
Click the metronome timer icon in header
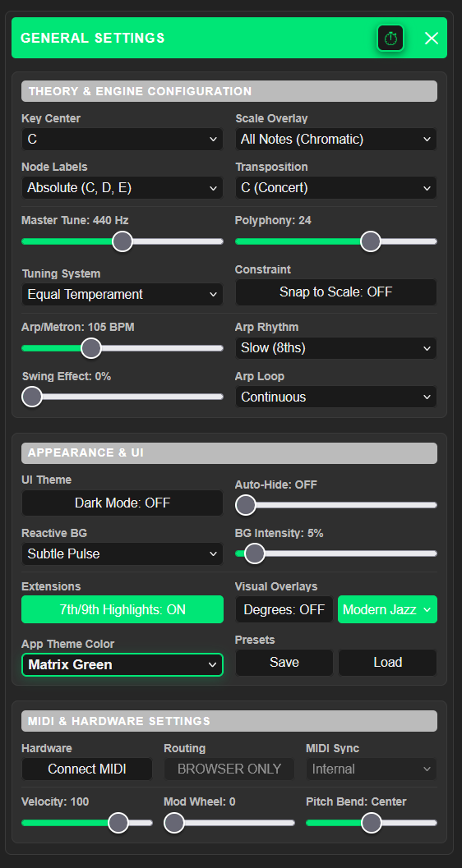[x=390, y=39]
